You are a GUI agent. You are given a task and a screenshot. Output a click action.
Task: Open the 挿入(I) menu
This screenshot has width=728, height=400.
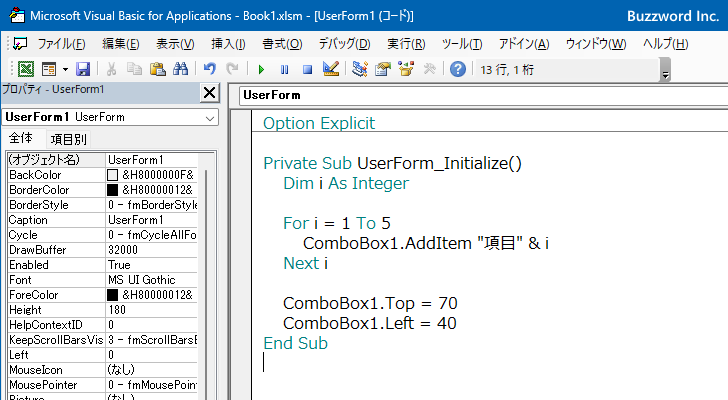coord(228,44)
